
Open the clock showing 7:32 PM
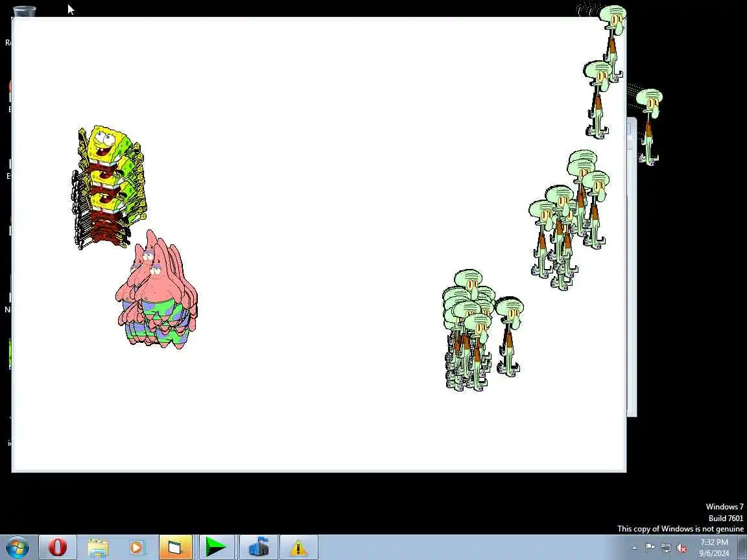point(714,548)
